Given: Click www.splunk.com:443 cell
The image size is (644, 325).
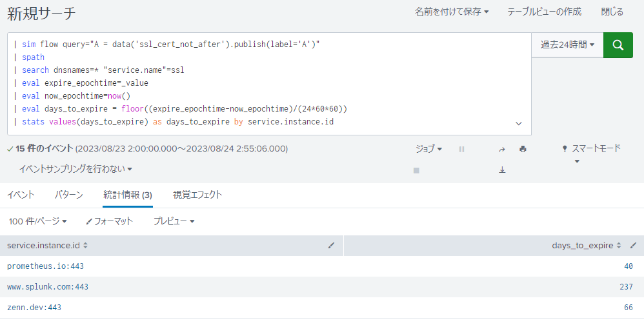Looking at the screenshot, I should pos(48,287).
